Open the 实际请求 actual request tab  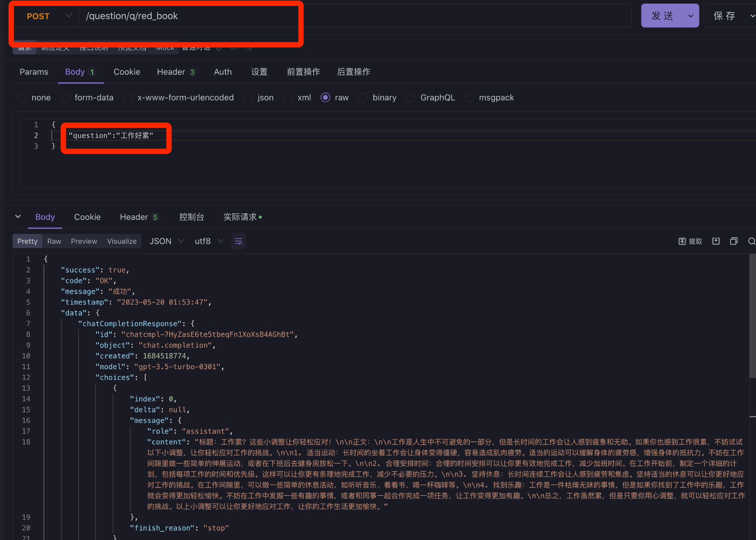coord(242,217)
